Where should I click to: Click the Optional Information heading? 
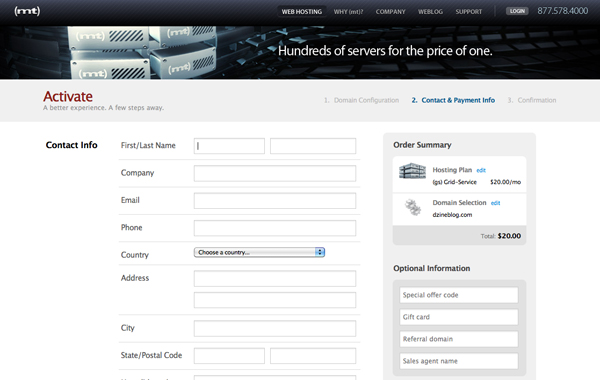pyautogui.click(x=432, y=268)
